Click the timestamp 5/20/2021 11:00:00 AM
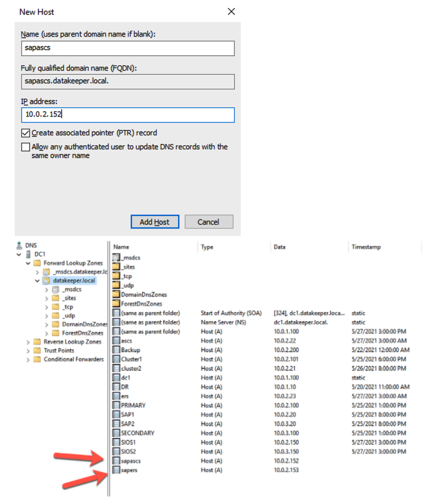 click(380, 387)
